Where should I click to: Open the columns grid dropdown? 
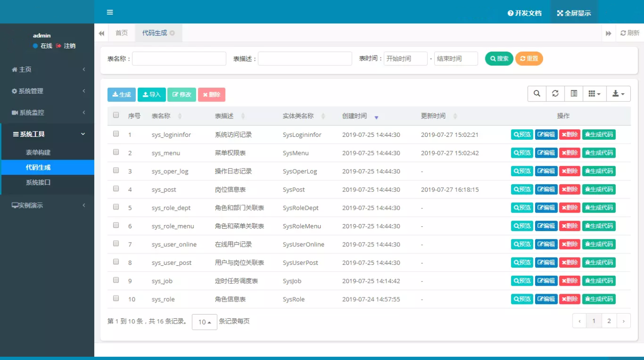(594, 94)
